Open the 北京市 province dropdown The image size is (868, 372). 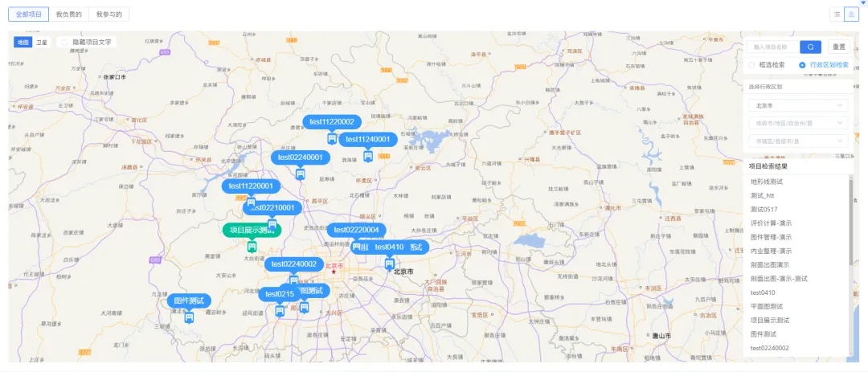tap(796, 105)
